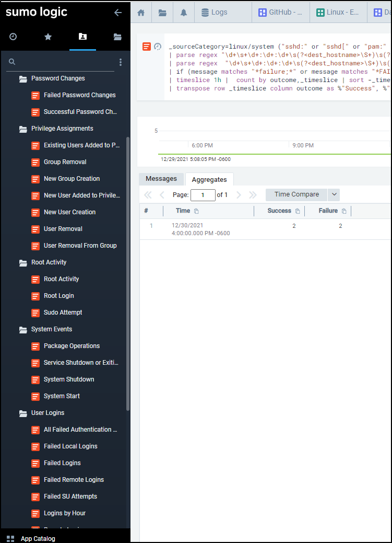Open search history clock icon beside query
This screenshot has width=392, height=543.
pos(158,47)
